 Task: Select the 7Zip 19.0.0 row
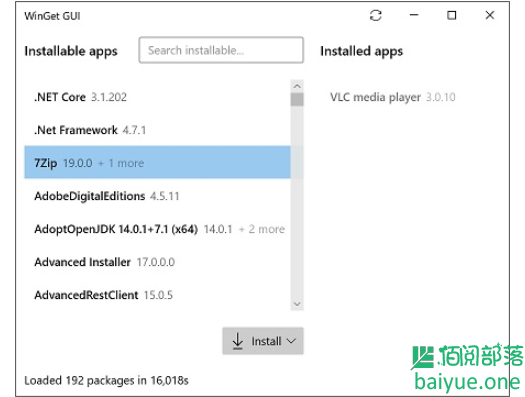pyautogui.click(x=157, y=162)
